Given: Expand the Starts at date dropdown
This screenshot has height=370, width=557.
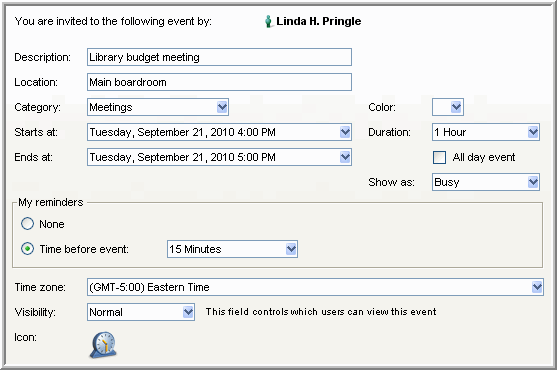Looking at the screenshot, I should [345, 132].
